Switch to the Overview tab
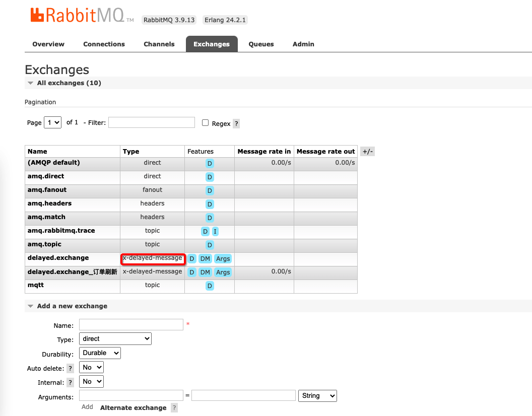The height and width of the screenshot is (416, 532). click(48, 44)
